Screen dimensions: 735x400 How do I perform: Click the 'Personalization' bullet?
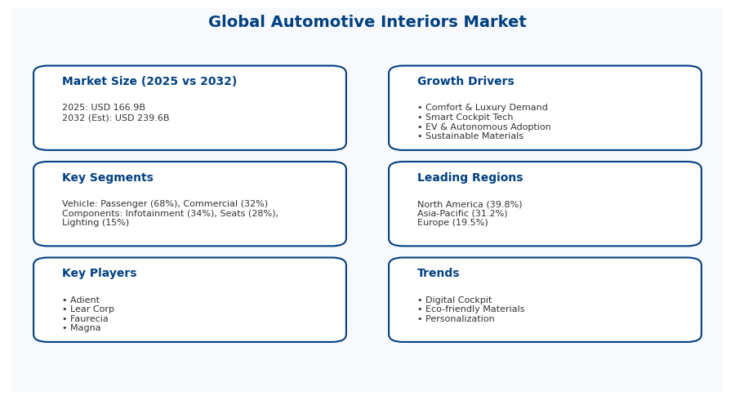[x=456, y=318]
